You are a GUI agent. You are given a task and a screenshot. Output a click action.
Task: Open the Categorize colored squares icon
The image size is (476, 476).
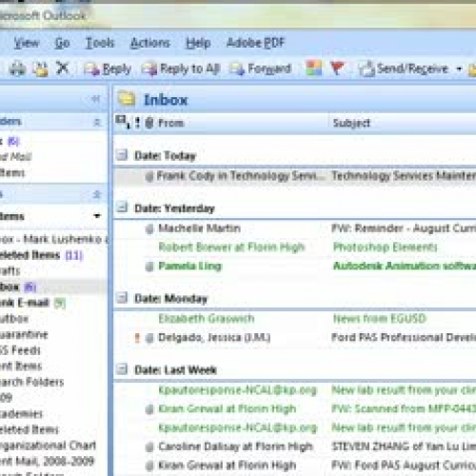click(x=313, y=69)
